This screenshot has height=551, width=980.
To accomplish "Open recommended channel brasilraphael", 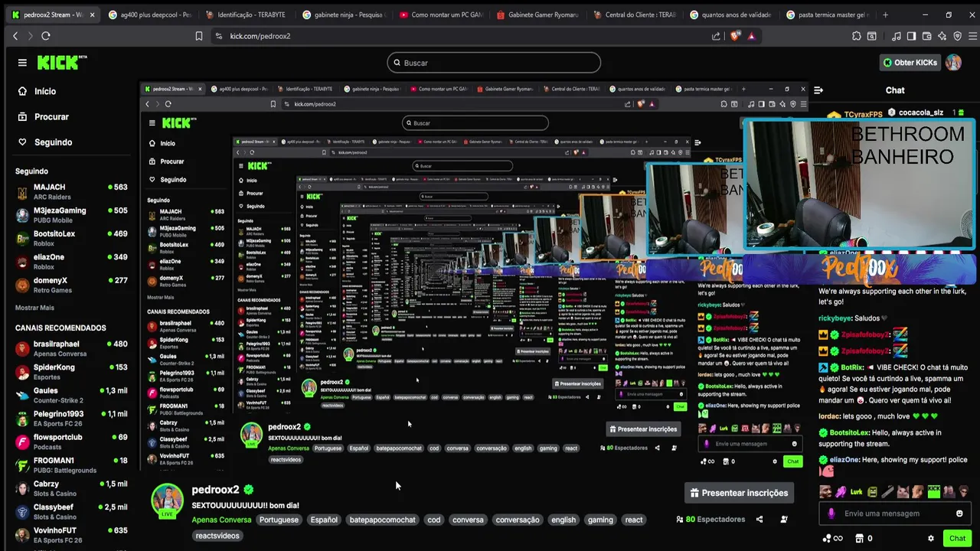I will pos(71,349).
